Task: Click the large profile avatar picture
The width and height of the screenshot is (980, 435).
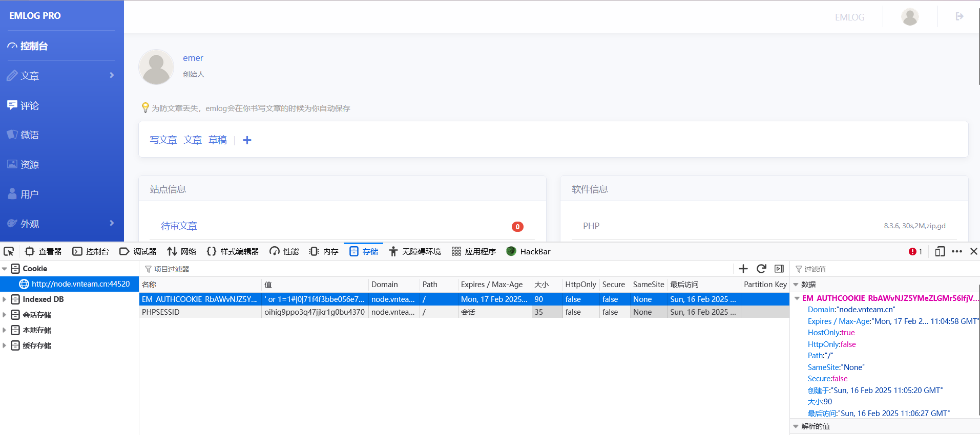Action: pyautogui.click(x=156, y=67)
